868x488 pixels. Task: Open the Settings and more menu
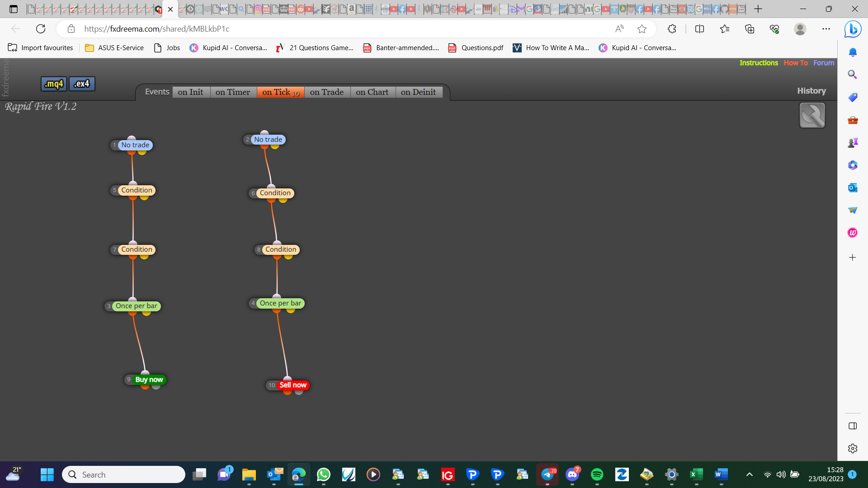click(826, 29)
